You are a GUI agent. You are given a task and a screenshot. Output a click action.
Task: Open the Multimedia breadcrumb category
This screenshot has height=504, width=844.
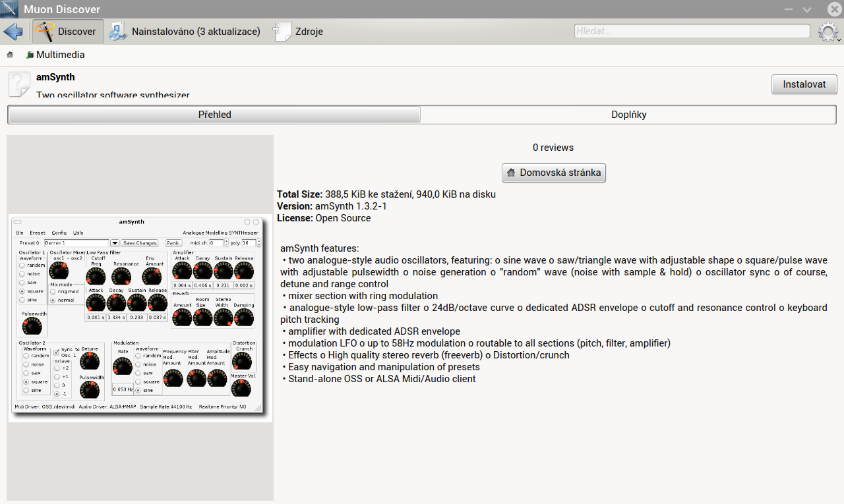pyautogui.click(x=55, y=55)
